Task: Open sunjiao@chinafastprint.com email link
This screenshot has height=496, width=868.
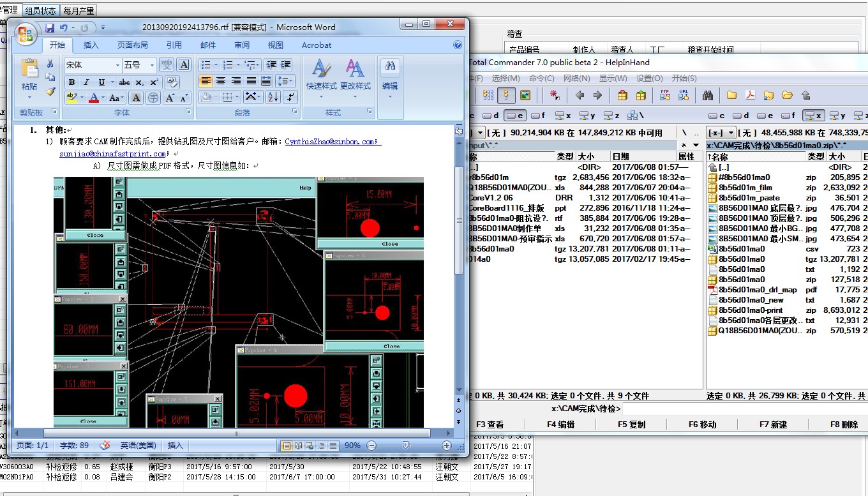Action: pos(114,154)
